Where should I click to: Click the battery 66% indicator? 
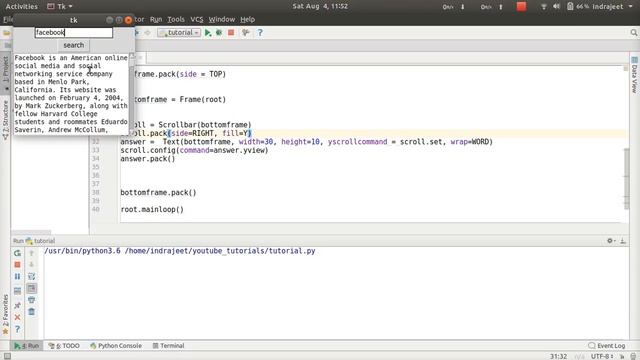pyautogui.click(x=578, y=7)
